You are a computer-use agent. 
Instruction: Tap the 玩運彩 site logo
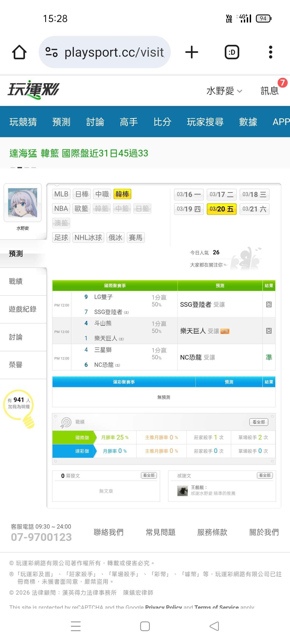pos(34,90)
